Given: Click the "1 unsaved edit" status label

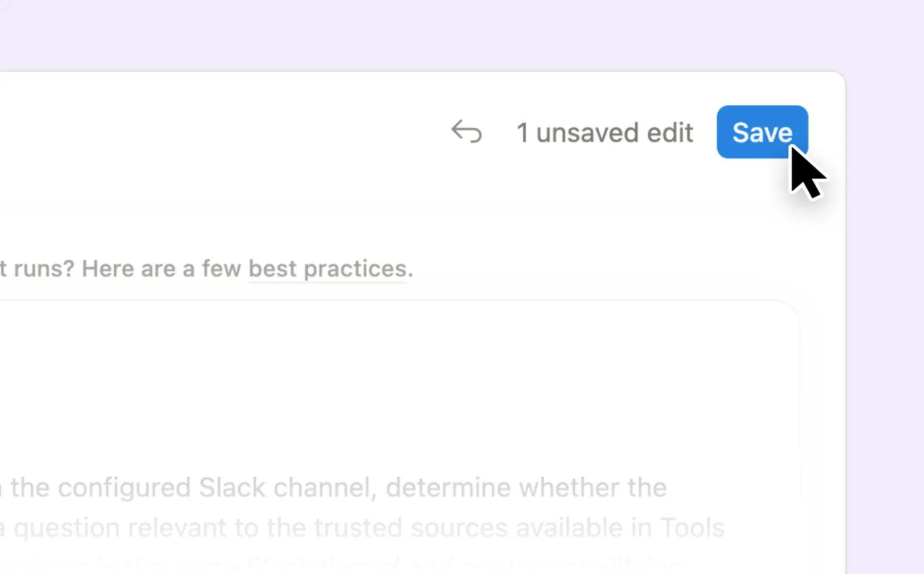Looking at the screenshot, I should coord(604,132).
